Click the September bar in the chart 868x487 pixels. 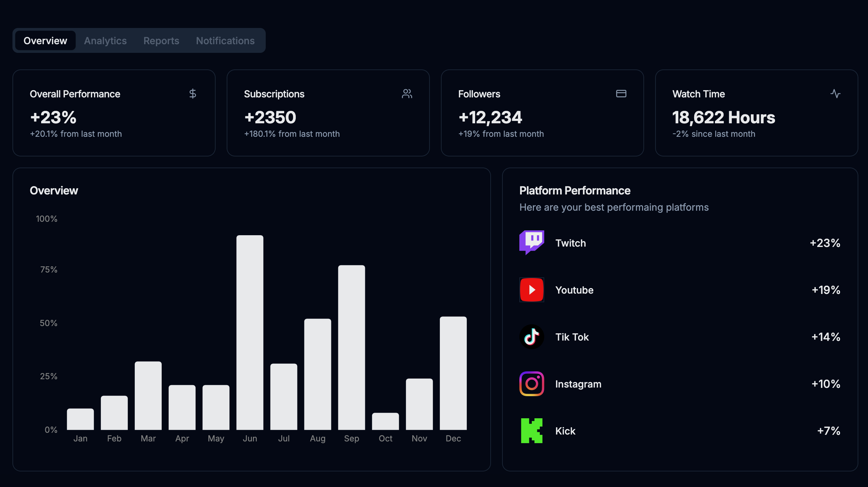[x=351, y=347]
